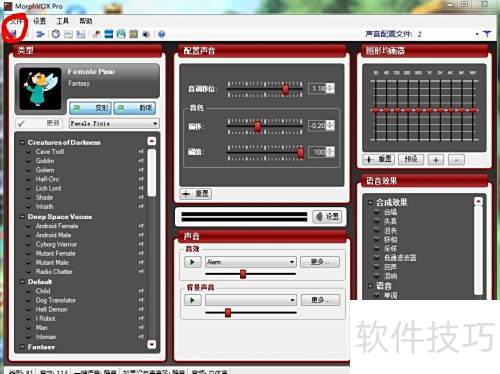
Task: Click the funnel filter icon at top right
Action: point(487,34)
